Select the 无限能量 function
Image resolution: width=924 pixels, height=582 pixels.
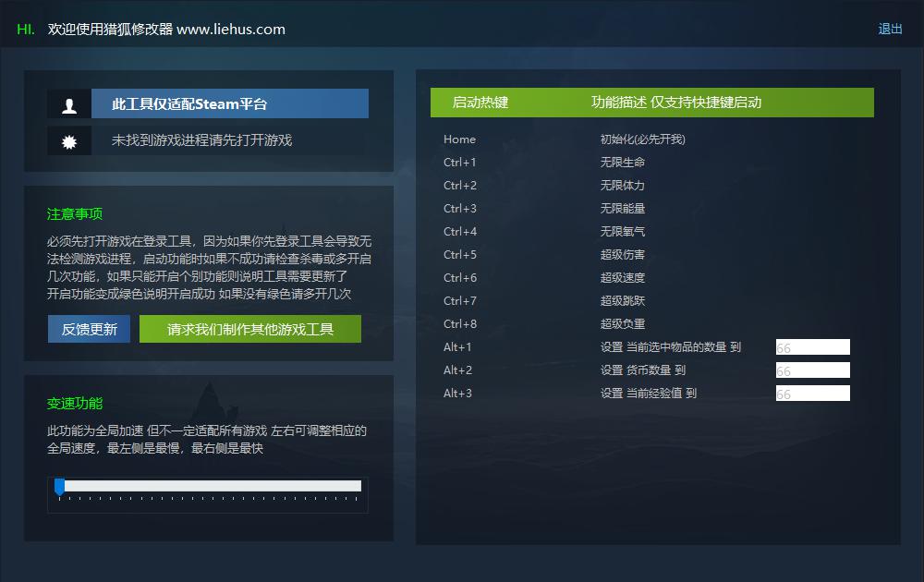click(x=622, y=209)
